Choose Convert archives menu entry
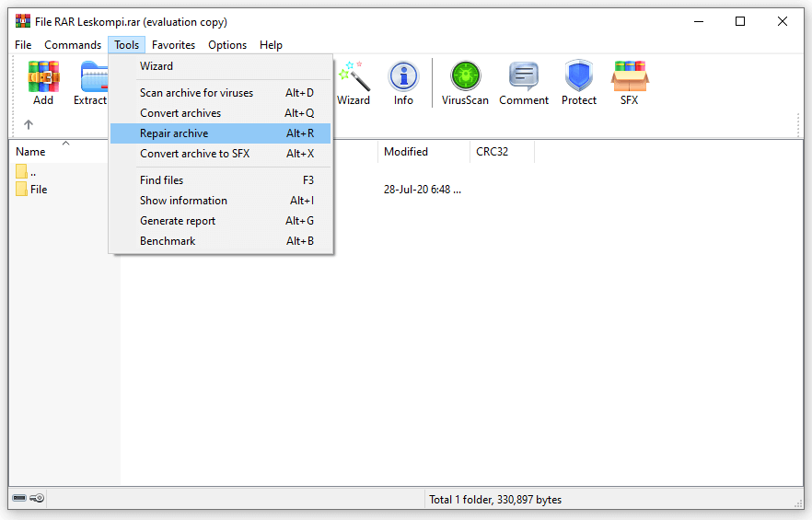 [221, 113]
